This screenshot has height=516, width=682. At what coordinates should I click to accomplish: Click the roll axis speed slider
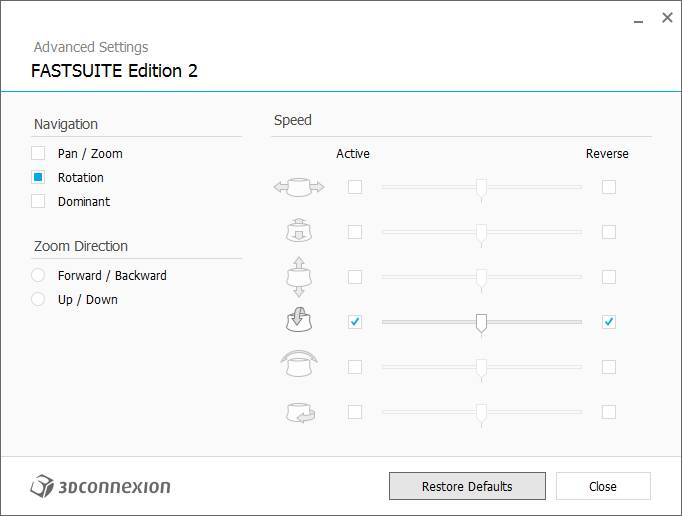pyautogui.click(x=482, y=367)
